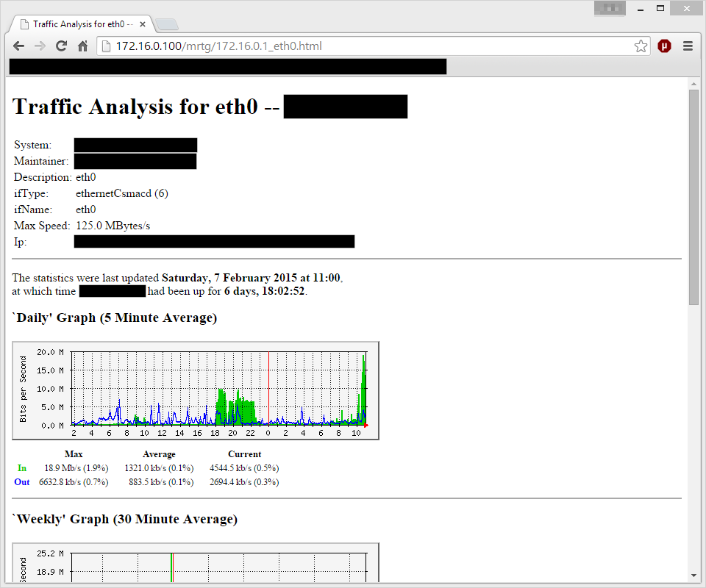Click the green 'In' legend label
This screenshot has width=706, height=588.
tap(21, 468)
